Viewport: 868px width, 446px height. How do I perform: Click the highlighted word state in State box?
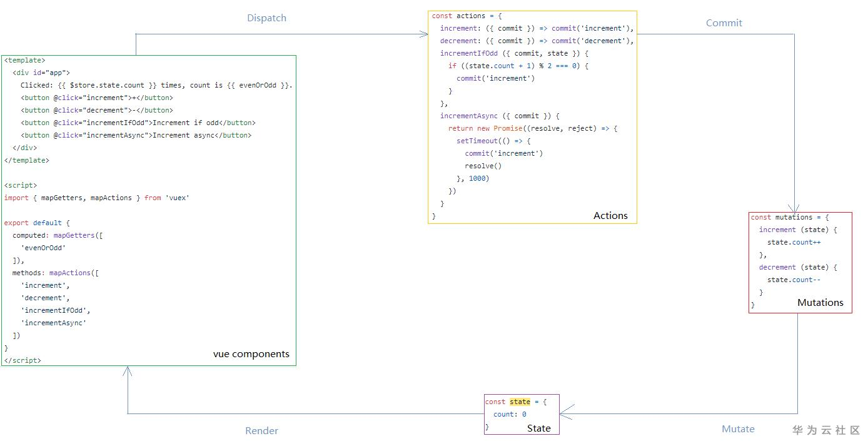[x=520, y=402]
